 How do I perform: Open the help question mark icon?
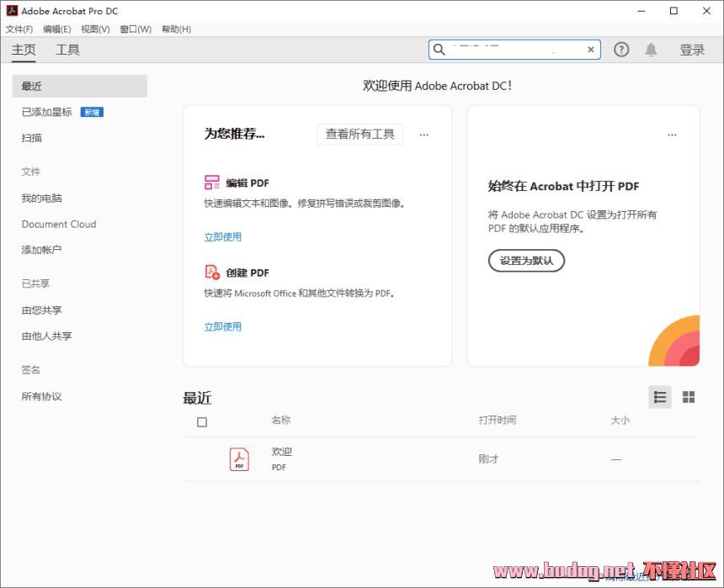pyautogui.click(x=621, y=50)
